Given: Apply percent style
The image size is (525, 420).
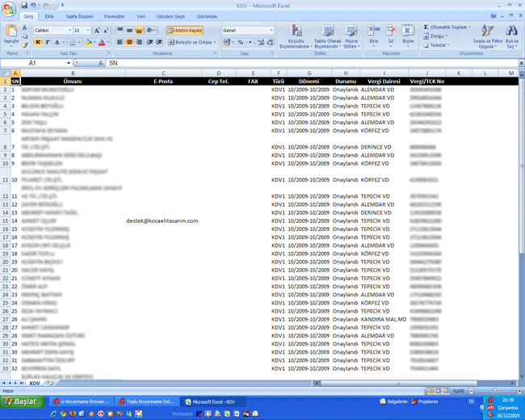Looking at the screenshot, I should [x=241, y=42].
